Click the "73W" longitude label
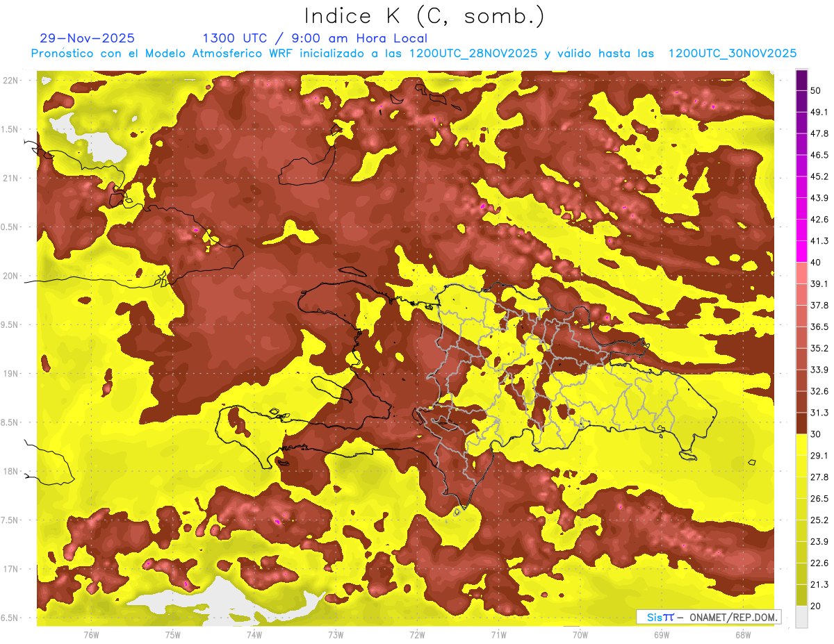Image resolution: width=834 pixels, height=644 pixels. 335,634
